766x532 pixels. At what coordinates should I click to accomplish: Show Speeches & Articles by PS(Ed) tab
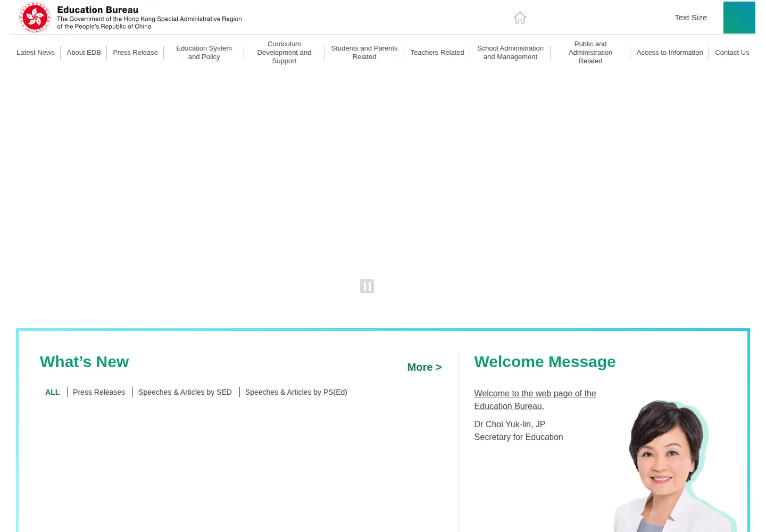point(296,392)
